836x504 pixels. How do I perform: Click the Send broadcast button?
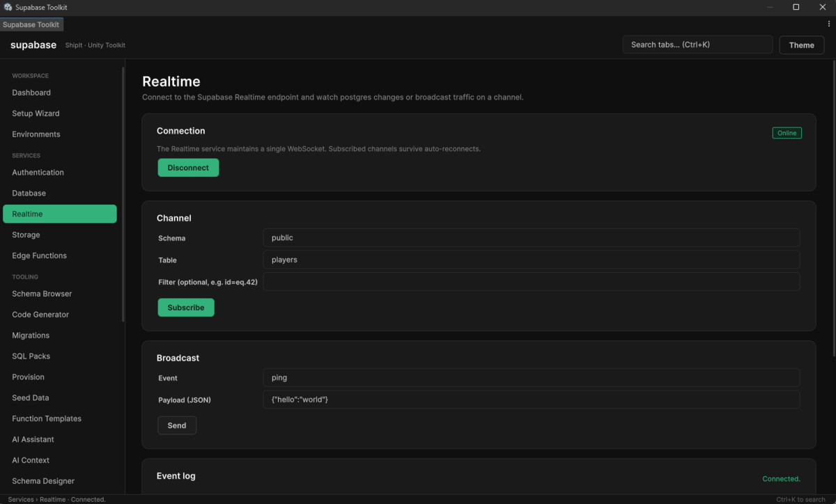click(177, 425)
